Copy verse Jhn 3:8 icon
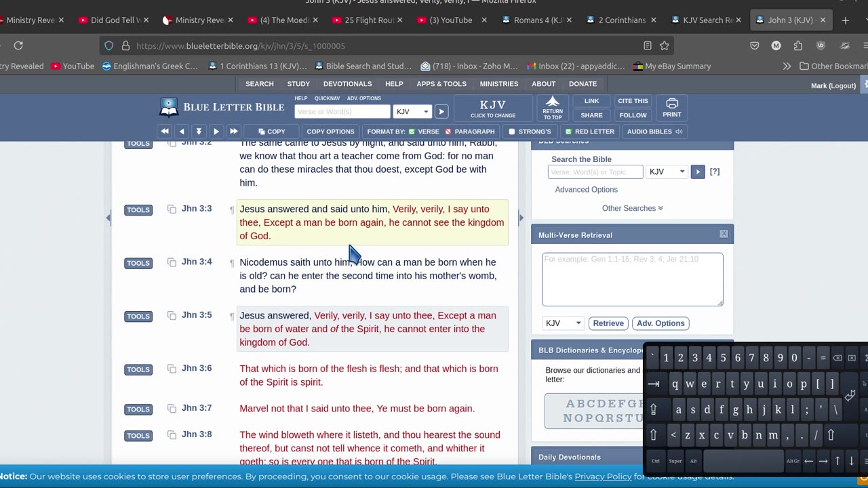The height and width of the screenshot is (488, 868). coord(172,435)
